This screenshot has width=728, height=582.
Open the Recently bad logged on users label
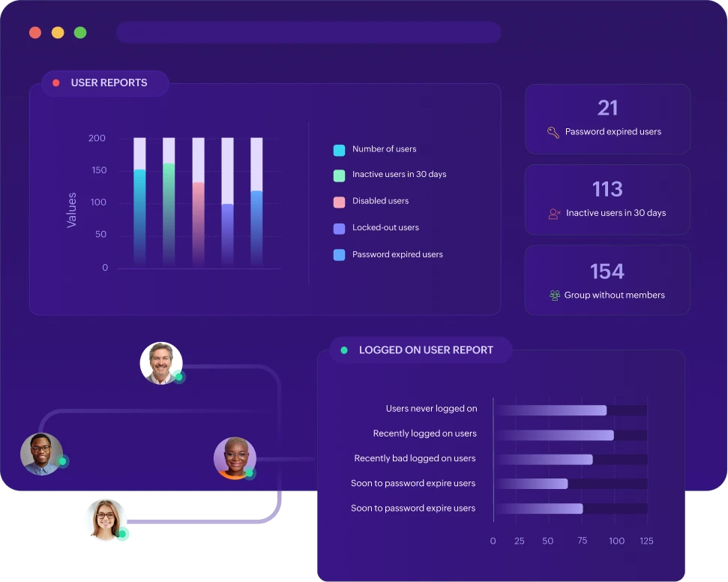[x=415, y=457]
